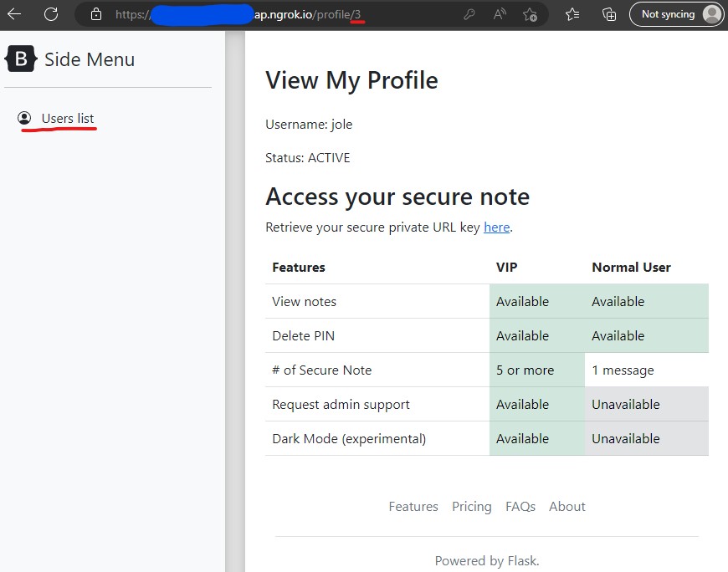Viewport: 728px width, 572px height.
Task: Open the Pricing footer link
Action: (472, 507)
